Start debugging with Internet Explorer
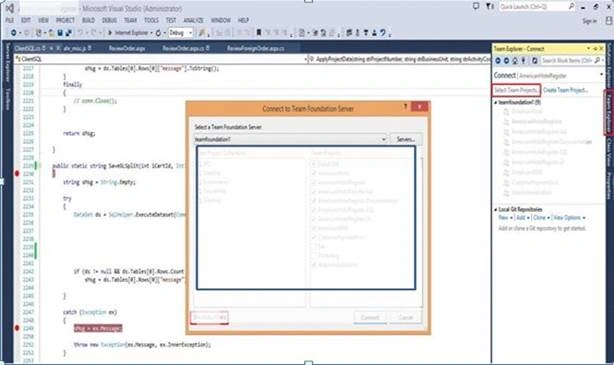 pos(128,33)
